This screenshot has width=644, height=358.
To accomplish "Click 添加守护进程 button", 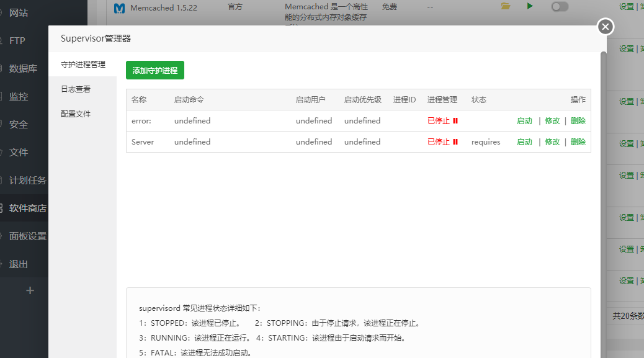I will [x=155, y=70].
